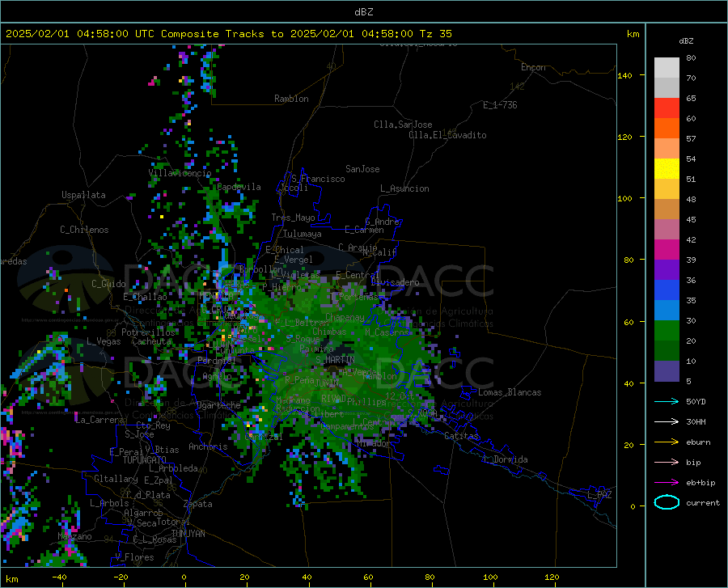
Task: Click the TUPUNGATO place label
Action: 145,460
